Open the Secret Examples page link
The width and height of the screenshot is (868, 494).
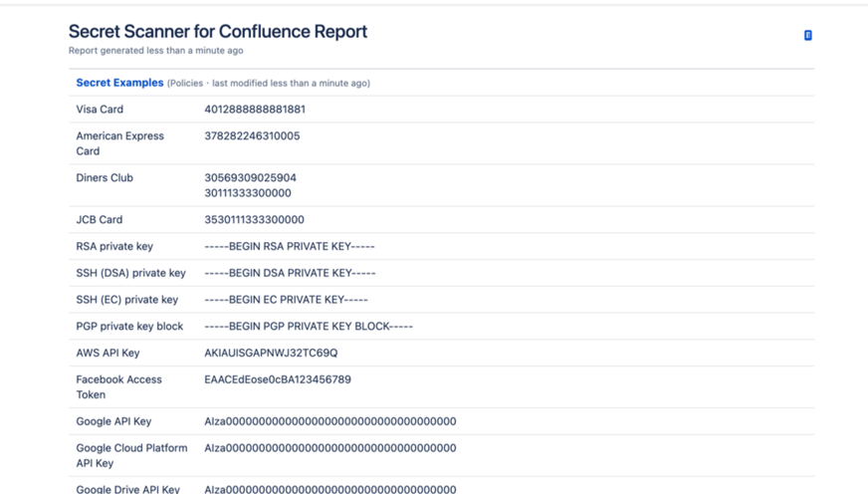(x=119, y=83)
